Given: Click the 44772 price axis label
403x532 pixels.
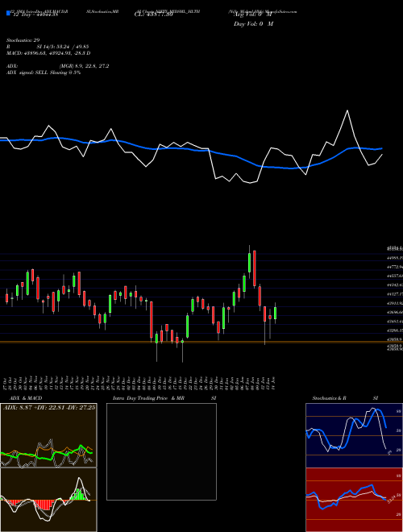Looking at the screenshot, I should [x=394, y=268].
